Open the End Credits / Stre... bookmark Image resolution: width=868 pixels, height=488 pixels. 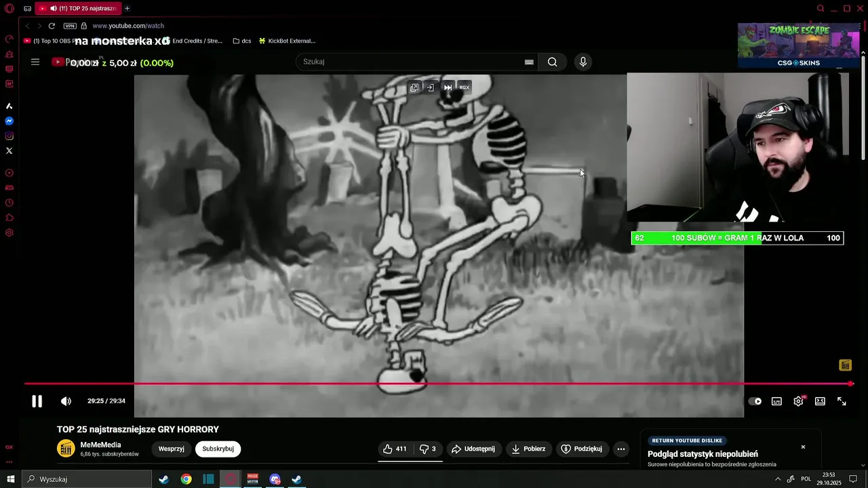(193, 41)
